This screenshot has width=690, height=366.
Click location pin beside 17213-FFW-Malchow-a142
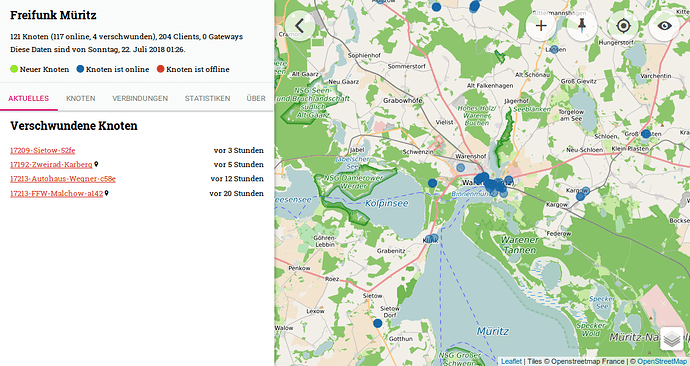point(106,193)
